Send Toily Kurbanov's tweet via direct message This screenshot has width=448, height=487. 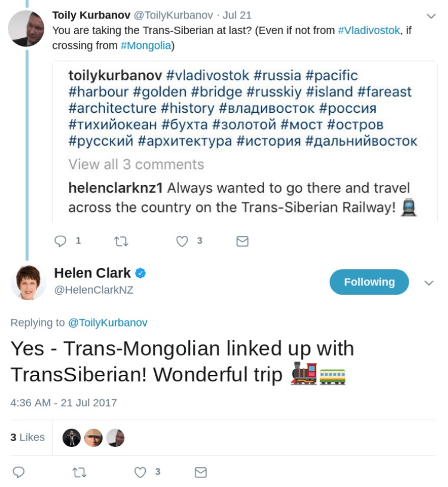[243, 241]
